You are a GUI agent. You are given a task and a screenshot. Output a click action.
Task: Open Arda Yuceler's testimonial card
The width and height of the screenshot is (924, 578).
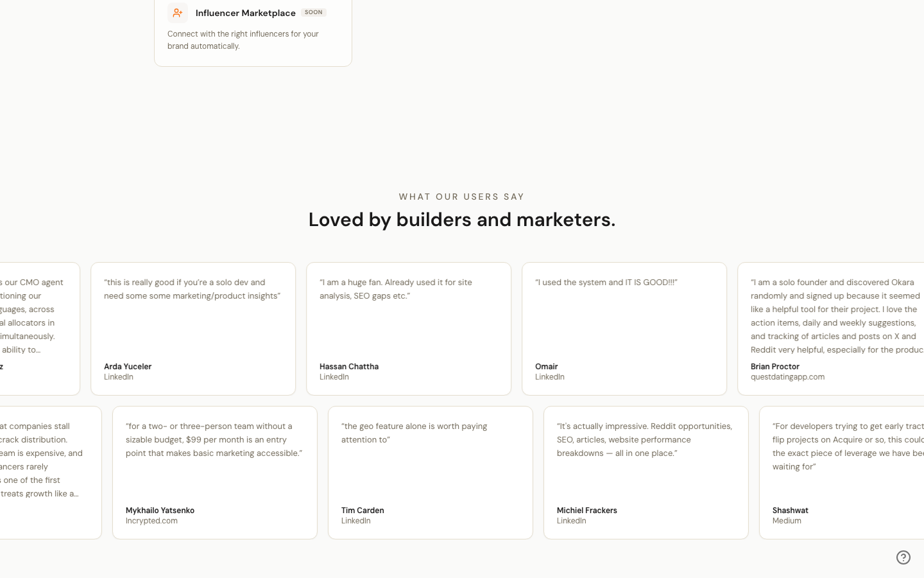(x=193, y=329)
